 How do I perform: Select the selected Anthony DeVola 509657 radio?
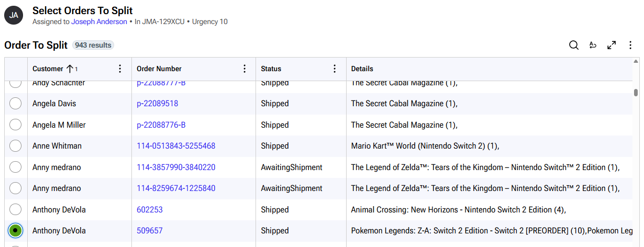16,230
